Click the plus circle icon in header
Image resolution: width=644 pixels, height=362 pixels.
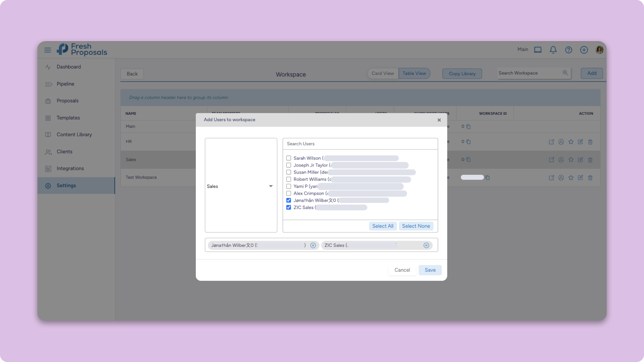pos(584,50)
